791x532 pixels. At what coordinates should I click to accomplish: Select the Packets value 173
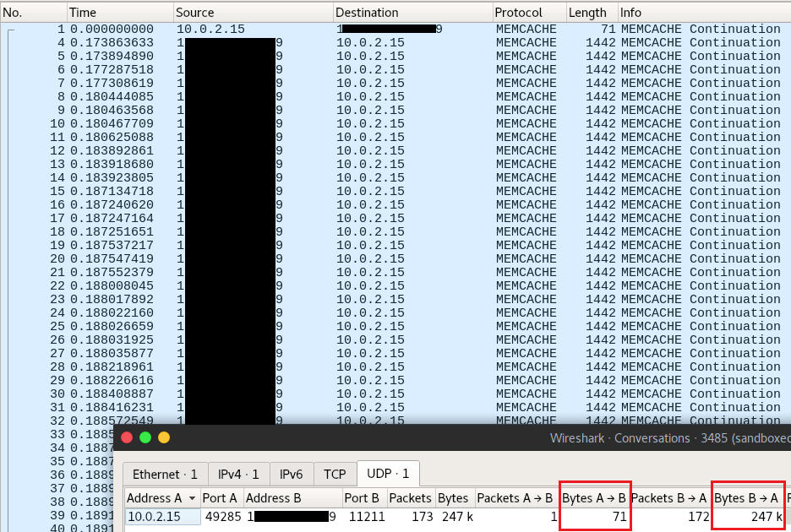[422, 517]
